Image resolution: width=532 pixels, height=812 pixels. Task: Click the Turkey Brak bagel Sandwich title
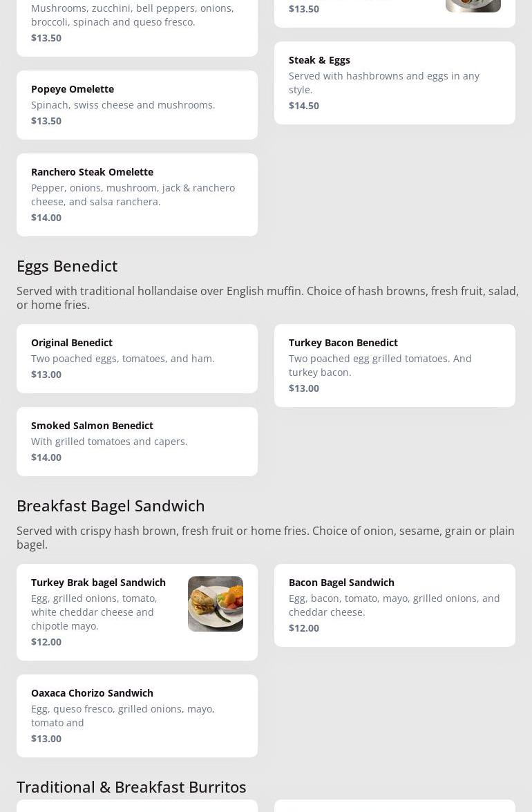point(98,583)
